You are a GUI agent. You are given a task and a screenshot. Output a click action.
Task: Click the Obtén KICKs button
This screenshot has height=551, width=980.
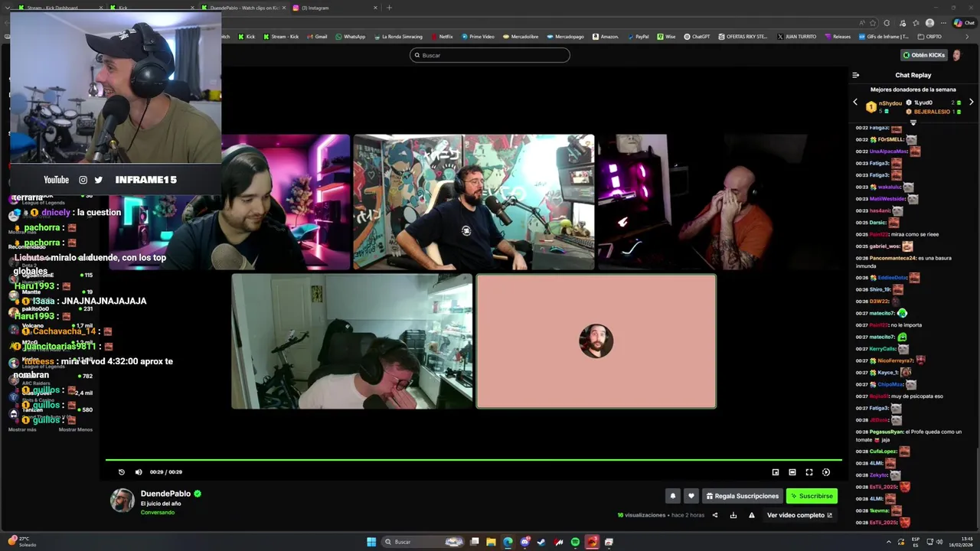tap(924, 55)
